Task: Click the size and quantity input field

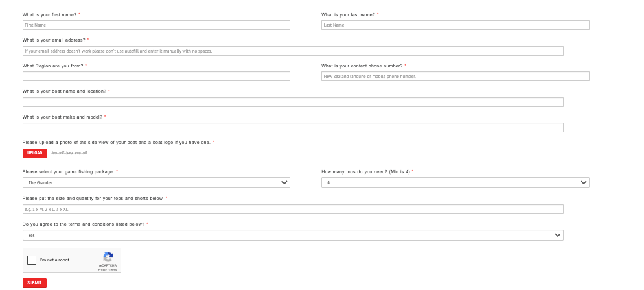Action: 293,210
